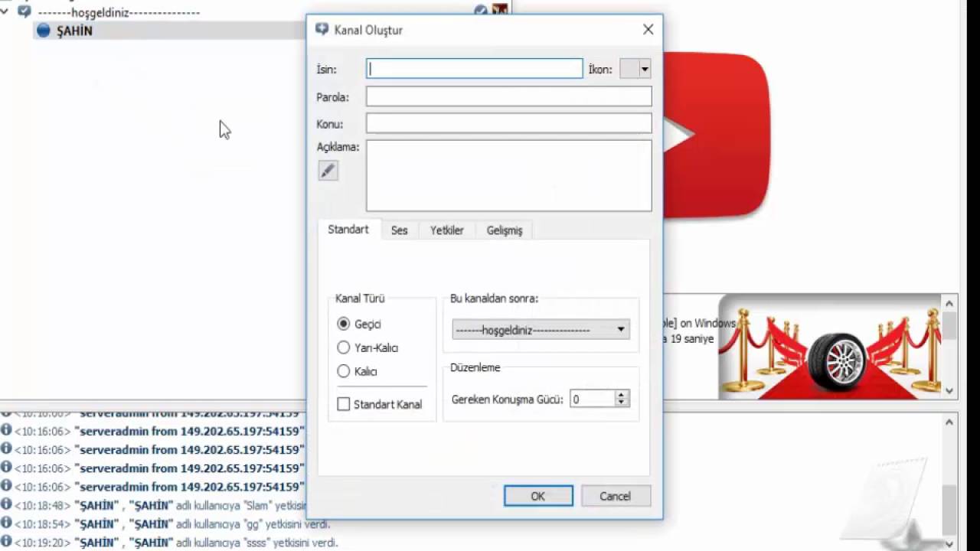Click the hoşgeldiniz channel icon in the tree
Image resolution: width=980 pixels, height=551 pixels.
pos(24,11)
